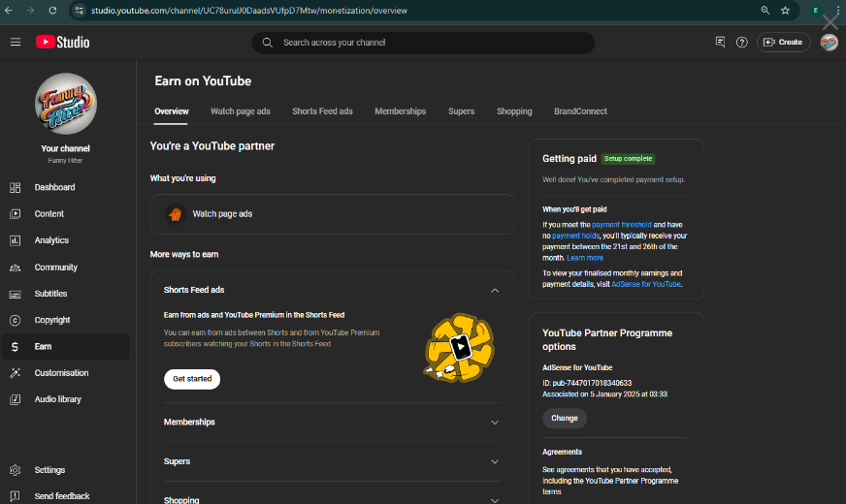This screenshot has width=846, height=504.
Task: Open Audio library in sidebar
Action: [x=65, y=399]
